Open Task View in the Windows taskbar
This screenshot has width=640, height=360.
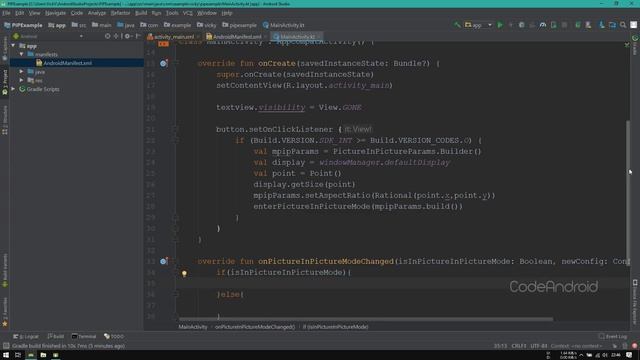point(18,355)
